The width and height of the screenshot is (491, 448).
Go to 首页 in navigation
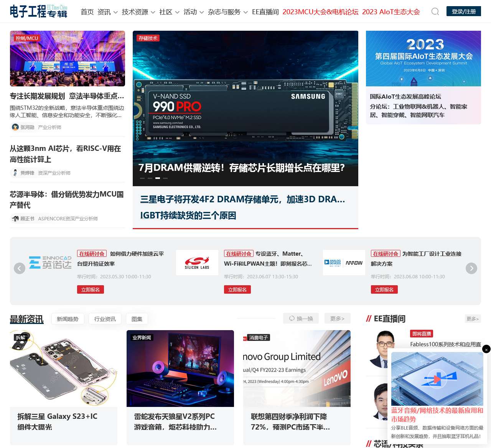click(87, 12)
